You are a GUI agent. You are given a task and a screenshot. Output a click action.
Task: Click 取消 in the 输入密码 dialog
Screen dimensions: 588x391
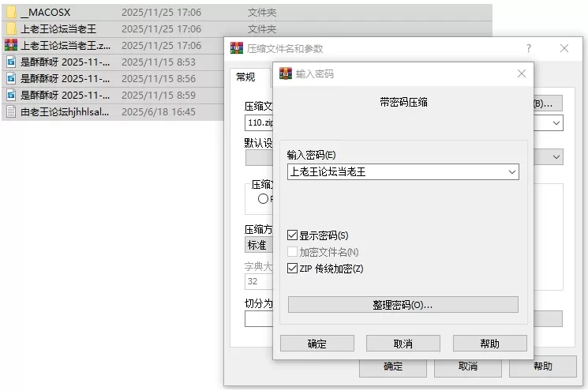click(403, 344)
